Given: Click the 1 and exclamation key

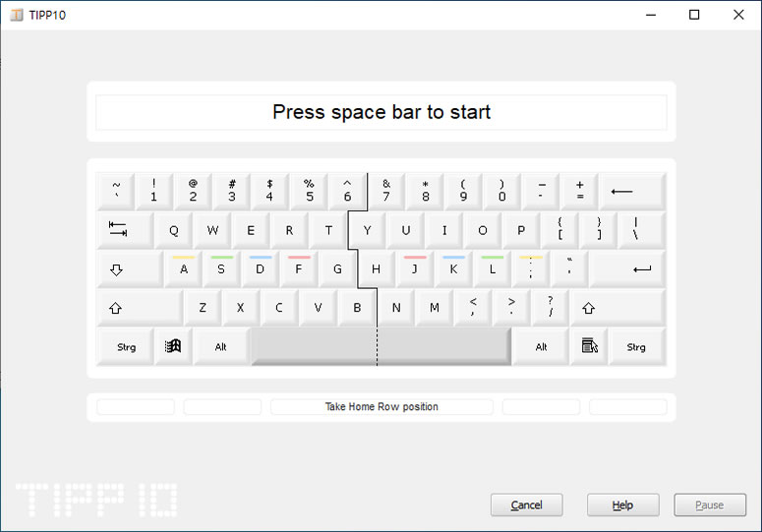Looking at the screenshot, I should point(154,192).
